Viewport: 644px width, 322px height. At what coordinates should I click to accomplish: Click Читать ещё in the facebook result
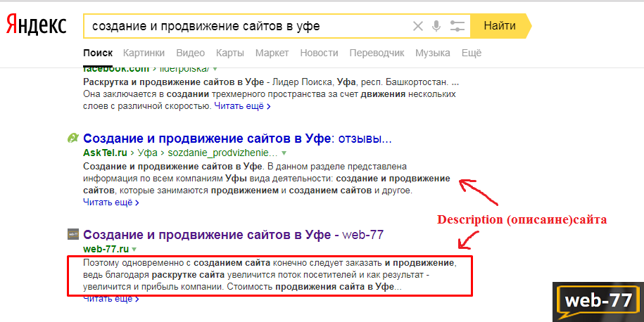pos(242,106)
